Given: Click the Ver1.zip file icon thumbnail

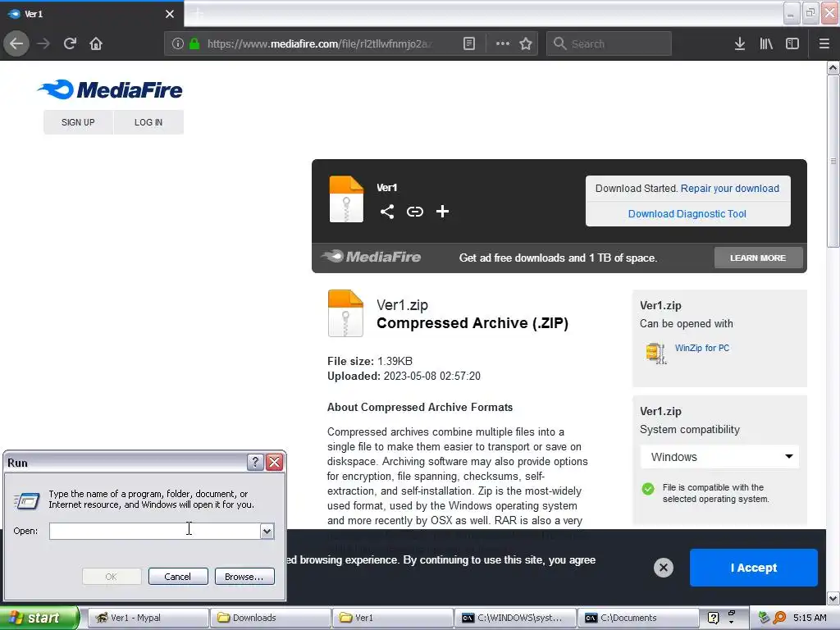Looking at the screenshot, I should [x=345, y=313].
